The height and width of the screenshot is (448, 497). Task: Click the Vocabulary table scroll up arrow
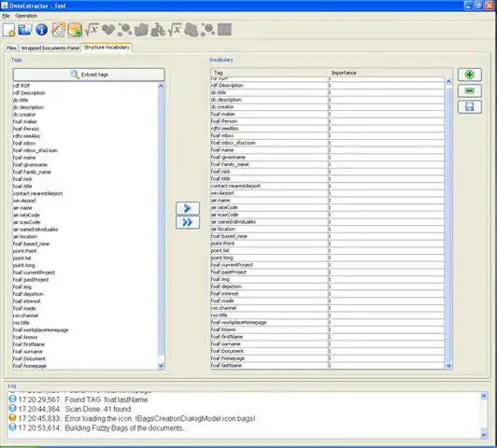point(448,82)
